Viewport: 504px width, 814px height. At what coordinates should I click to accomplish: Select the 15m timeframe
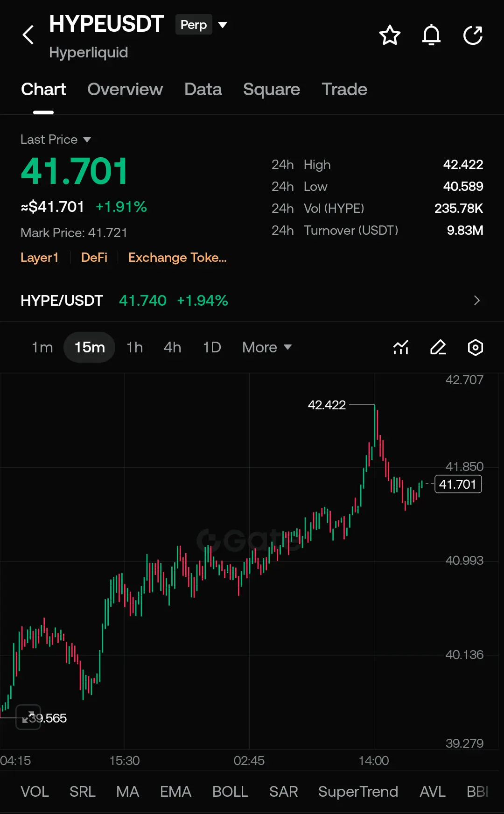pos(90,347)
